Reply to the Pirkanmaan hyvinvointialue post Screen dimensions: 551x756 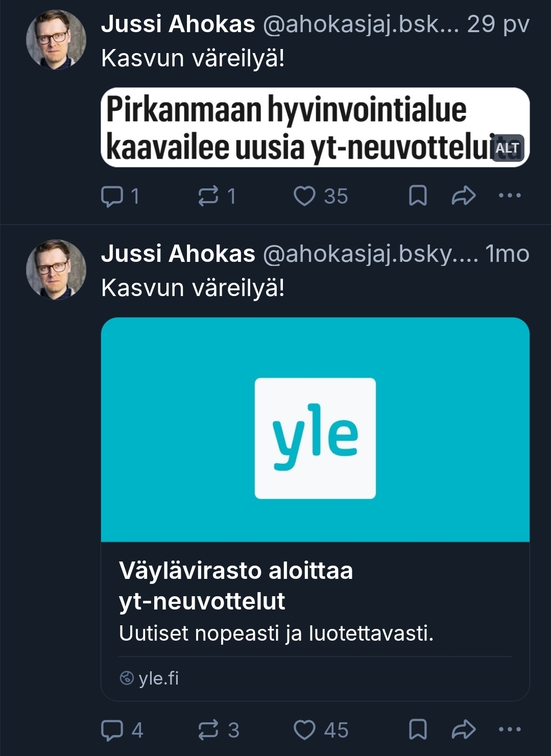tap(112, 196)
